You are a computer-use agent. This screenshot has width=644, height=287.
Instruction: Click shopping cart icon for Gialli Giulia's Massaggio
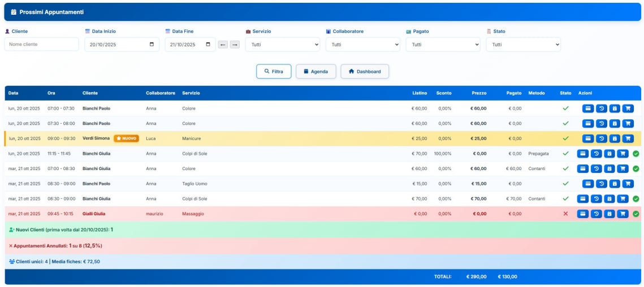tap(623, 214)
